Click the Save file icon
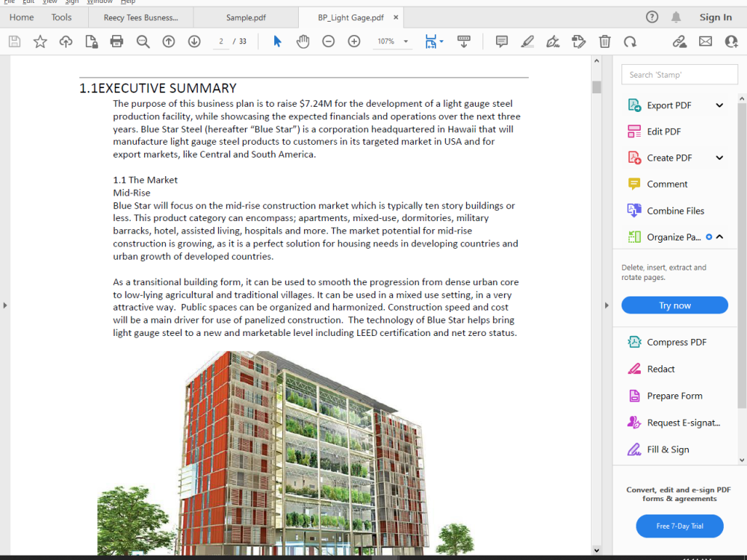This screenshot has height=560, width=747. pyautogui.click(x=15, y=41)
